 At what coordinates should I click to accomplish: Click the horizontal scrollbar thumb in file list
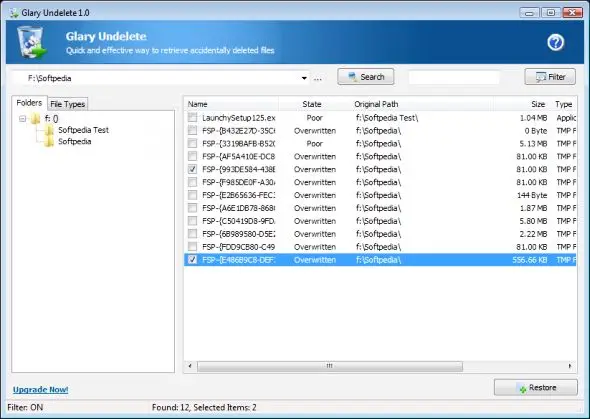point(330,366)
